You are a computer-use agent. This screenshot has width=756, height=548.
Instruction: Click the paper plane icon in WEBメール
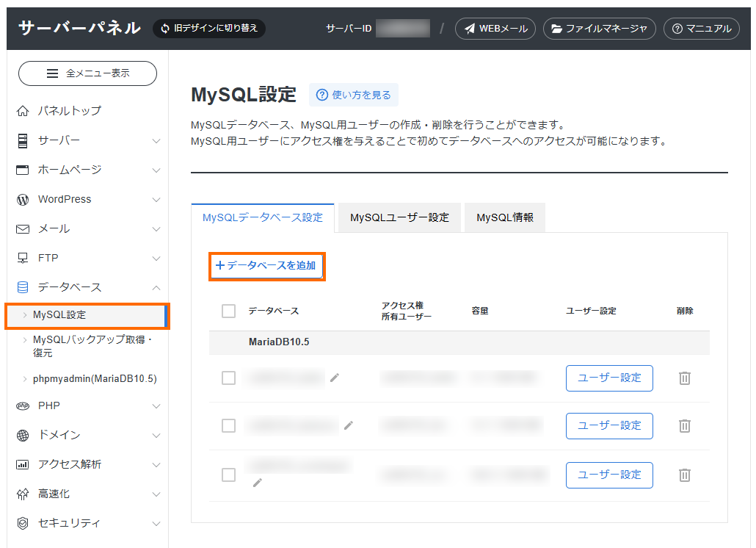470,29
